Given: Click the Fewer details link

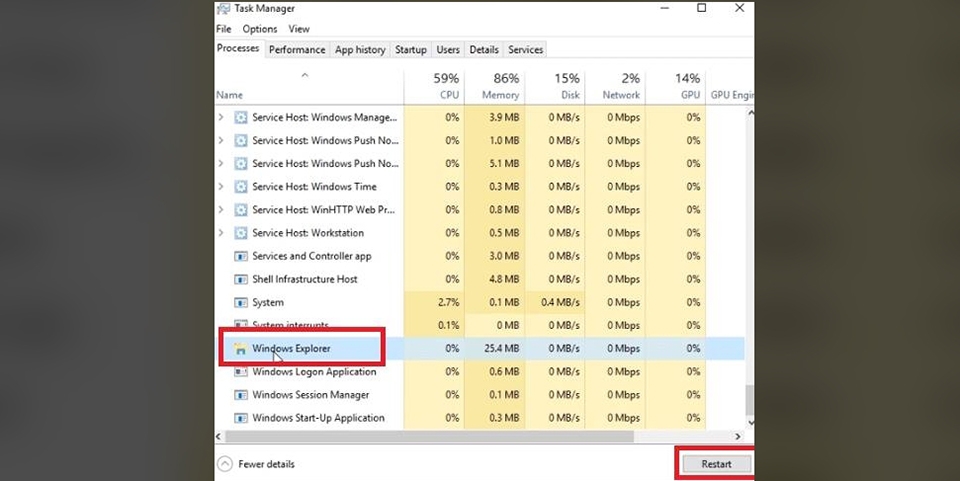Looking at the screenshot, I should pos(266,464).
